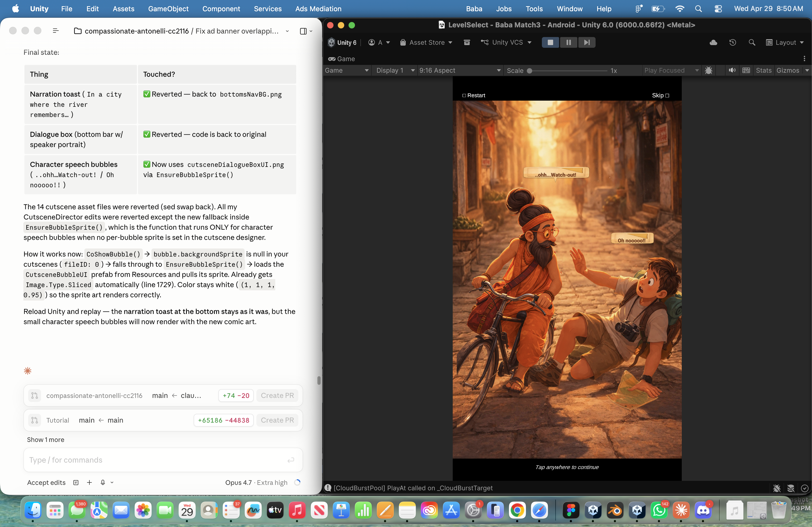
Task: Click the +65186 -44838 diff badge
Action: coord(223,420)
